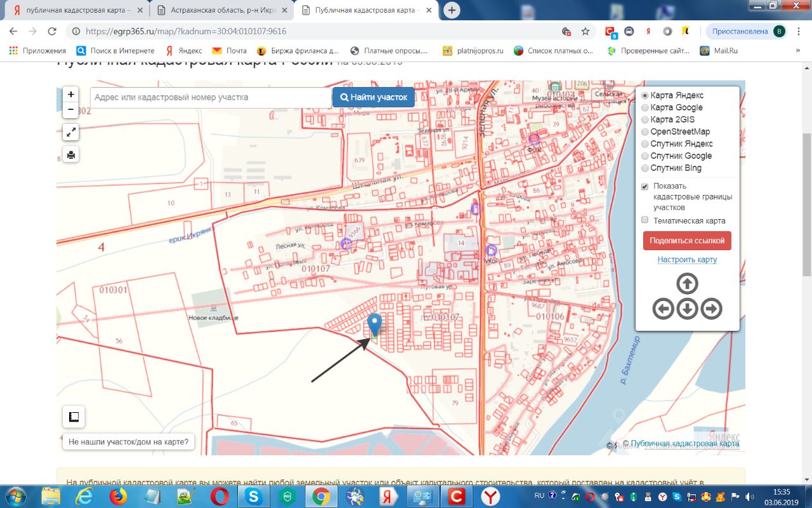Pan the map left with arrow
This screenshot has height=508, width=812.
click(x=664, y=309)
